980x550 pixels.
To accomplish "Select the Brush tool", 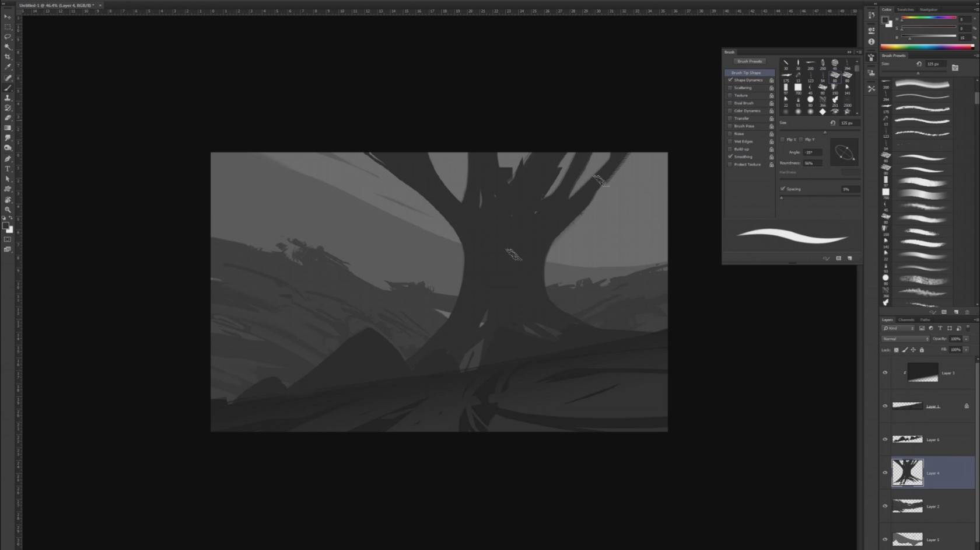I will click(8, 87).
